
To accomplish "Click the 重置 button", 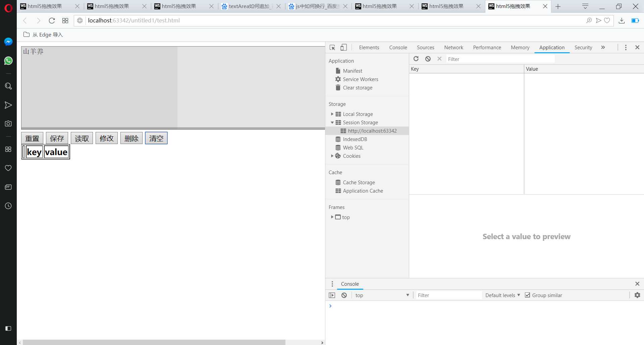I will click(32, 138).
